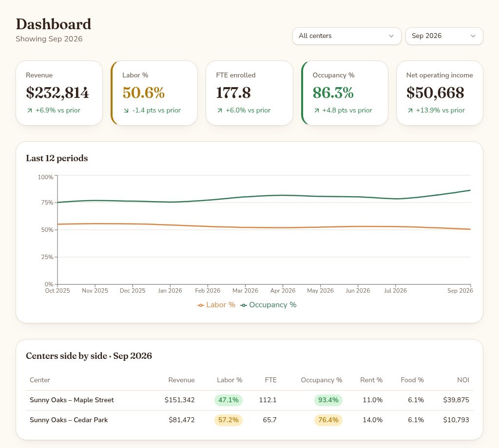The image size is (499, 448).
Task: Click Maple Street FTE value 112.1
Action: tap(268, 400)
